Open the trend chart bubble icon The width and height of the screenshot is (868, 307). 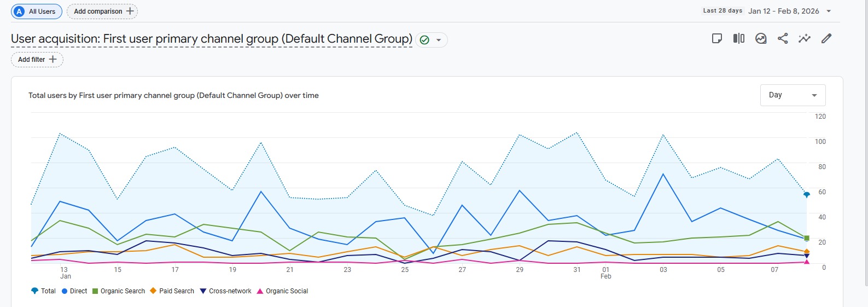(760, 38)
